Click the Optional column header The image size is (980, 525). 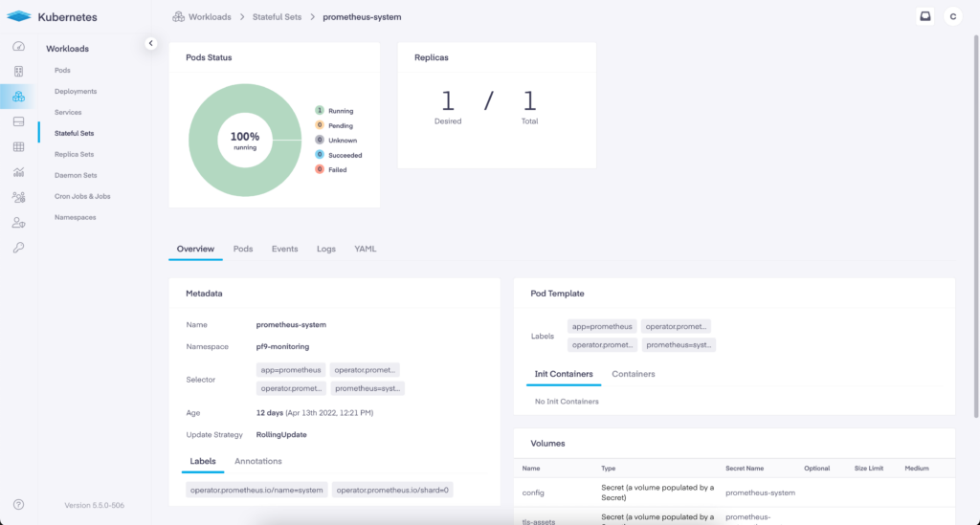[x=817, y=469]
